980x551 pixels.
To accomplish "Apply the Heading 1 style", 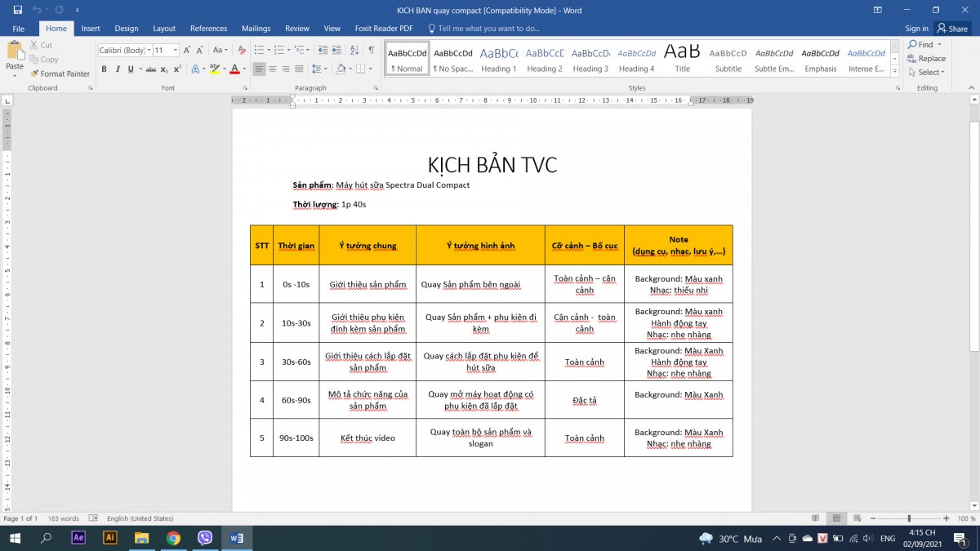I will point(498,58).
